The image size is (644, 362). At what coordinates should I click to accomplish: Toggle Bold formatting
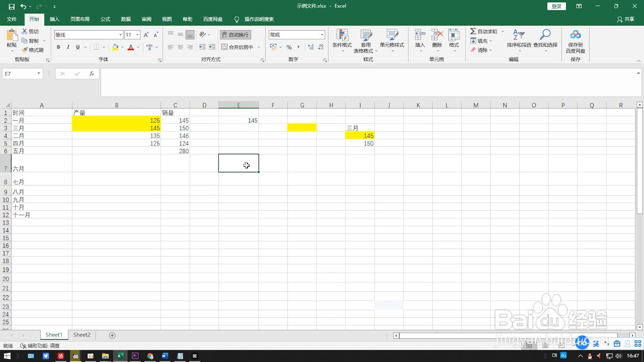click(x=58, y=47)
